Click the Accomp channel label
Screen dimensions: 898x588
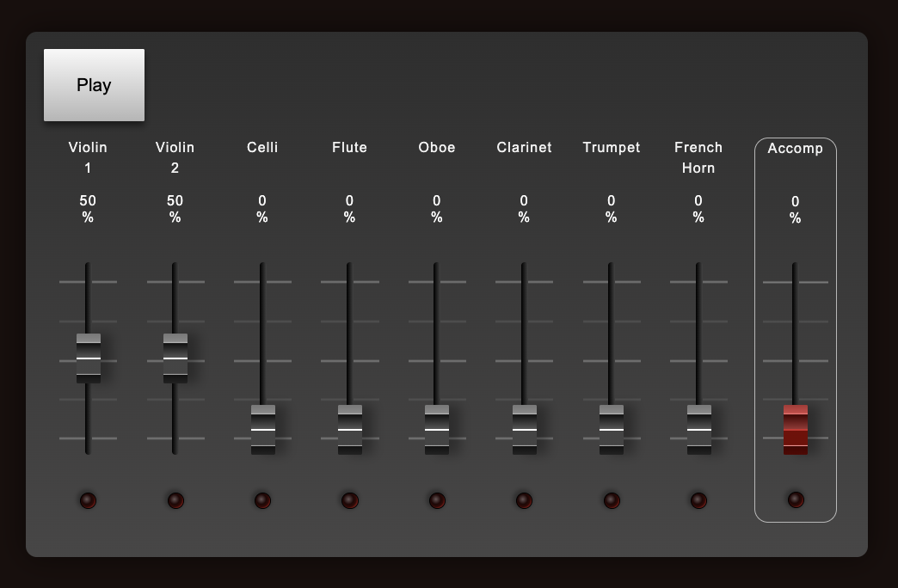tap(796, 149)
